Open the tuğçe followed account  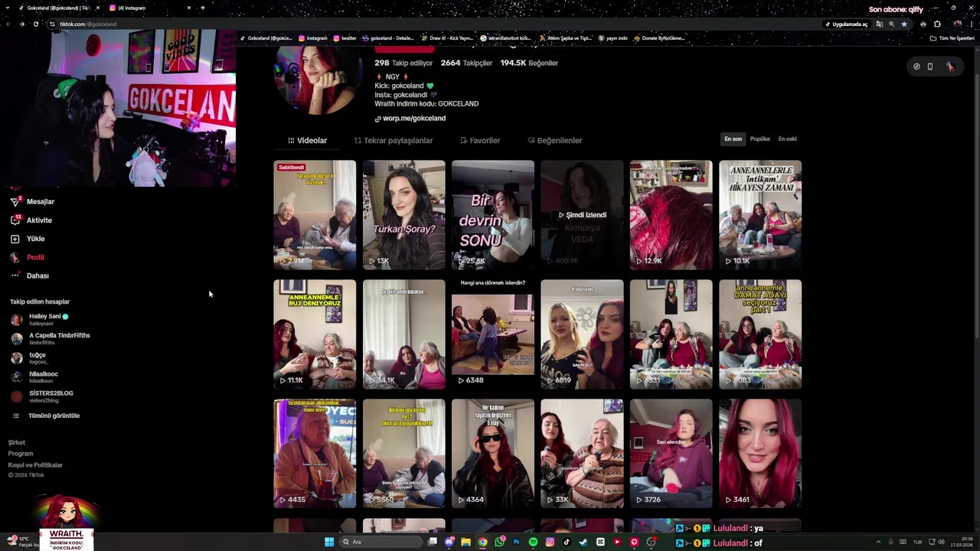(x=31, y=357)
